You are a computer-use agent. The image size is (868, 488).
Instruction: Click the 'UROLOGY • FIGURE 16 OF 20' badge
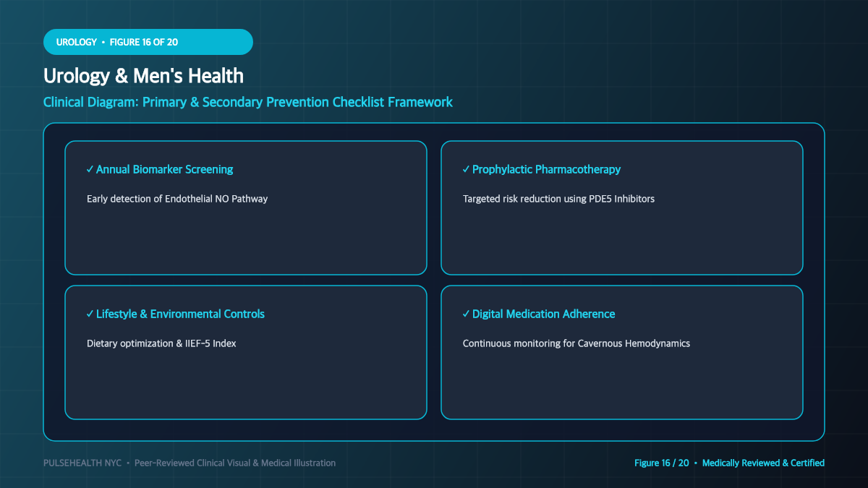pyautogui.click(x=148, y=42)
